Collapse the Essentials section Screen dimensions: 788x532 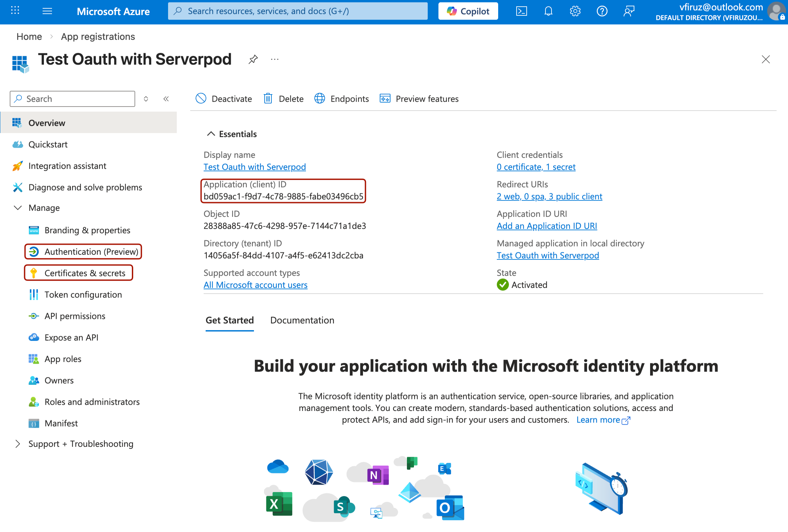click(x=211, y=134)
